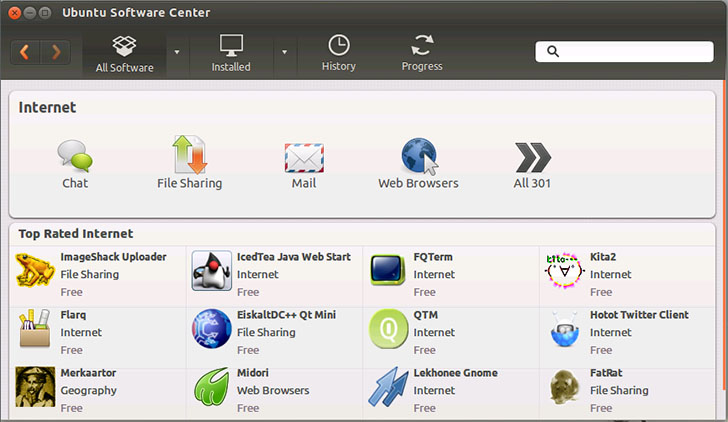Select the IcedTea Java Web Start title
Image resolution: width=728 pixels, height=422 pixels.
pos(294,257)
